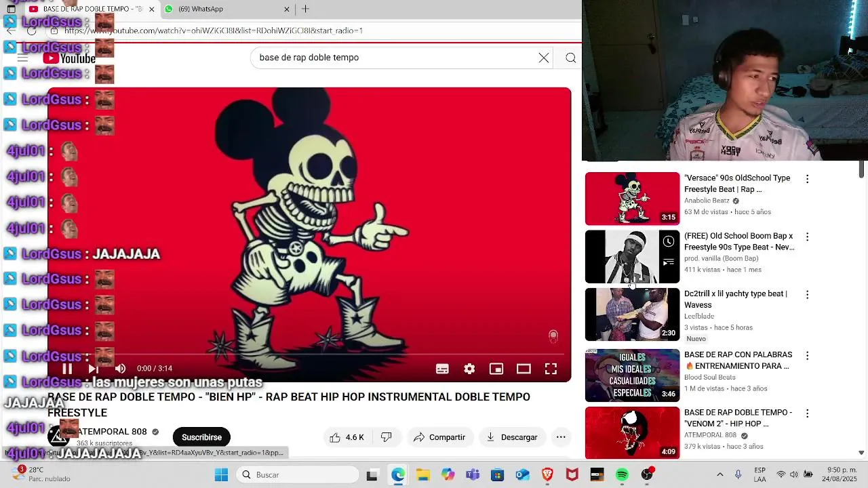The height and width of the screenshot is (488, 868).
Task: Open the browser tab actions menu icon
Action: tap(11, 9)
